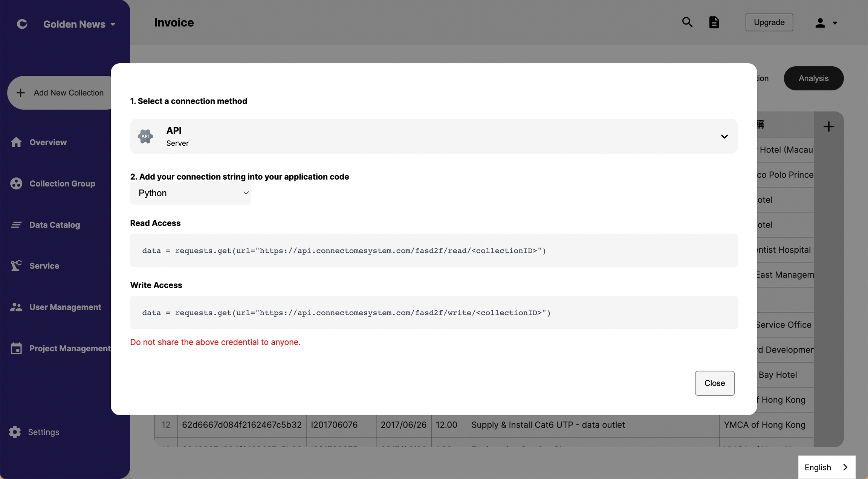The image size is (868, 479).
Task: Open User Management
Action: [x=65, y=307]
